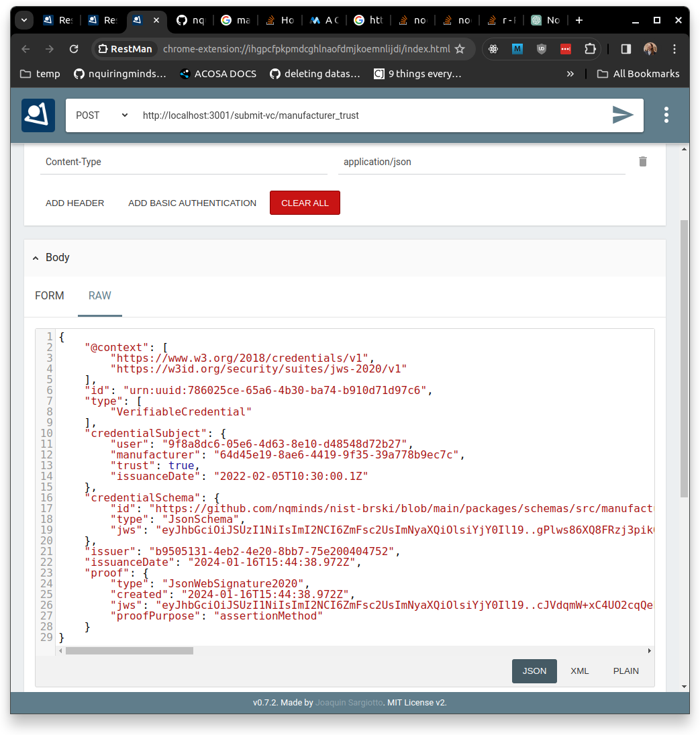The height and width of the screenshot is (735, 700).
Task: Click the editor scroll left arrow
Action: coord(60,650)
